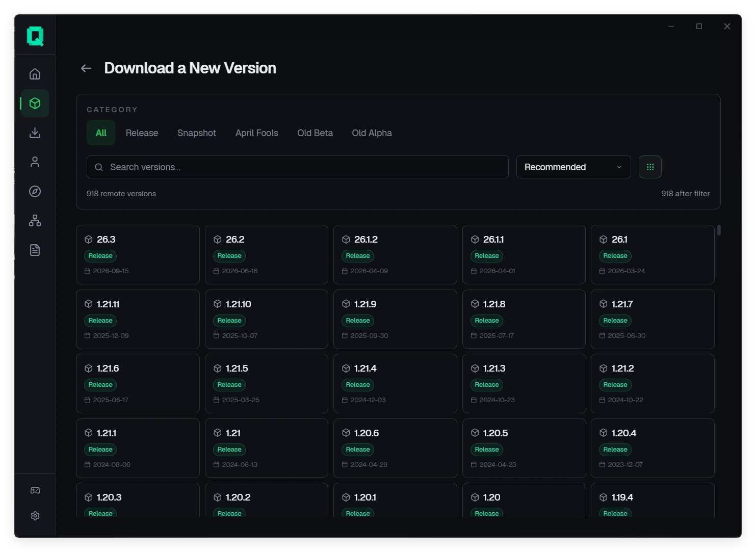This screenshot has width=756, height=552.
Task: Click version title 1.20.4
Action: tap(624, 433)
